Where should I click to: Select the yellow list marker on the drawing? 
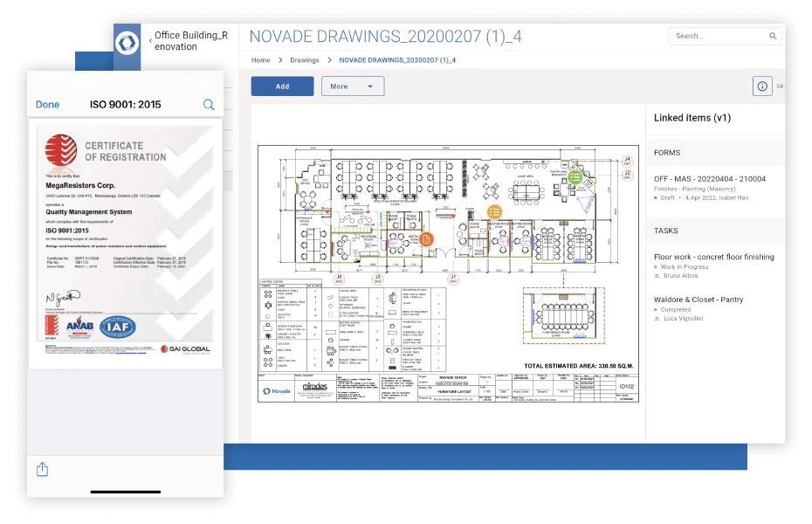pos(494,211)
